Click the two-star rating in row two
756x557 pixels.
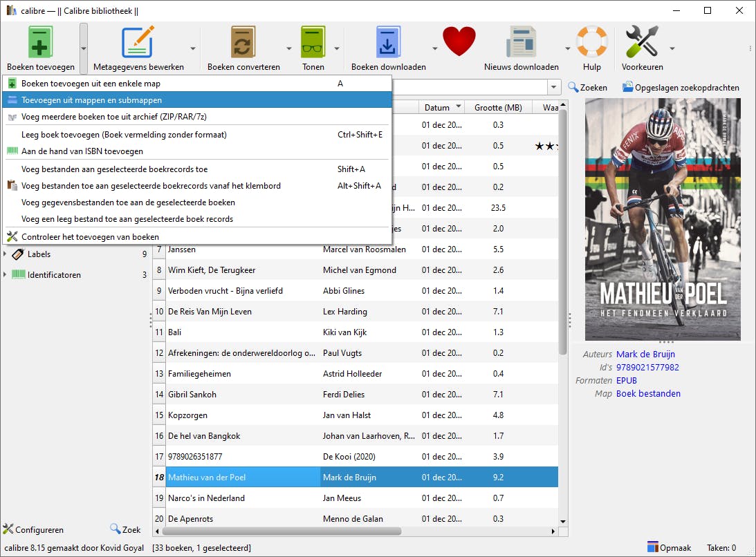(546, 146)
